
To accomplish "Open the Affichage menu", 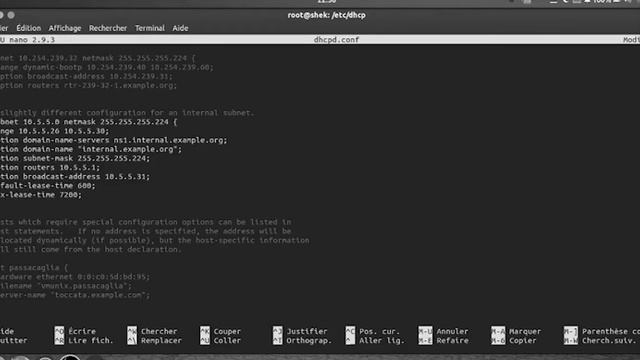I will 65,28.
